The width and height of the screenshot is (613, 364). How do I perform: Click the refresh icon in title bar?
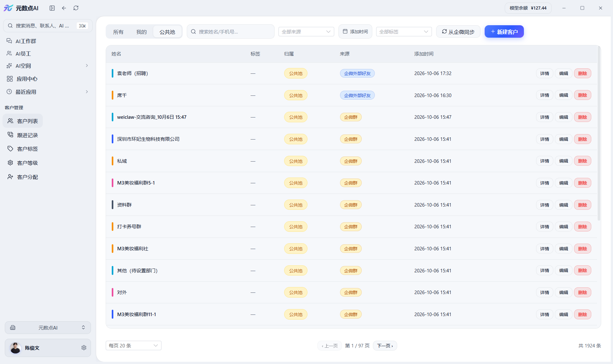coord(76,8)
